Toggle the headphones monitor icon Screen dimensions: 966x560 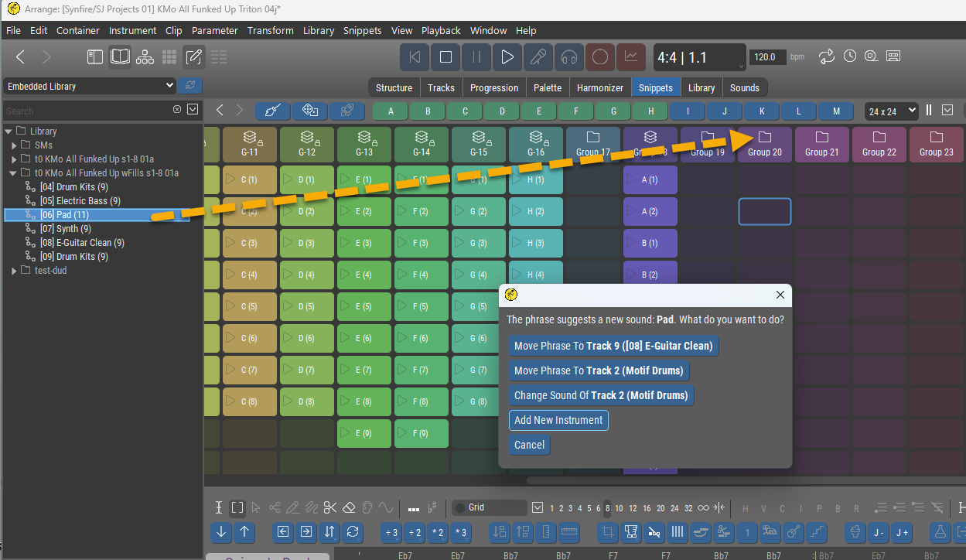(569, 57)
